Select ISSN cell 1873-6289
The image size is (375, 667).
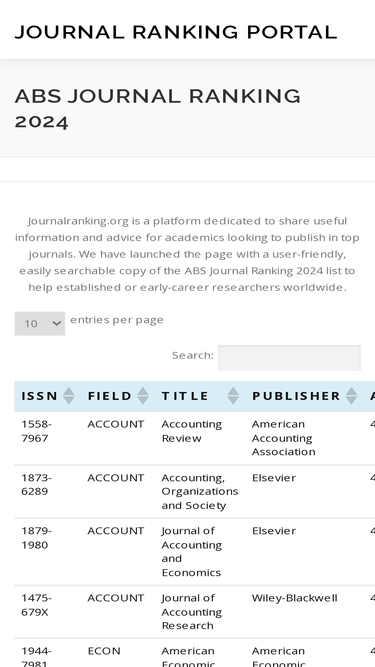pyautogui.click(x=37, y=485)
